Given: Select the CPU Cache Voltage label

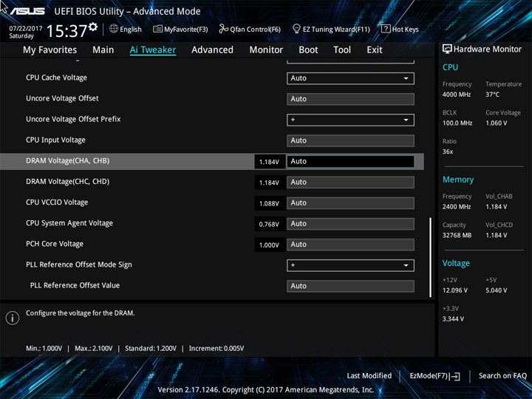Looking at the screenshot, I should [x=56, y=78].
